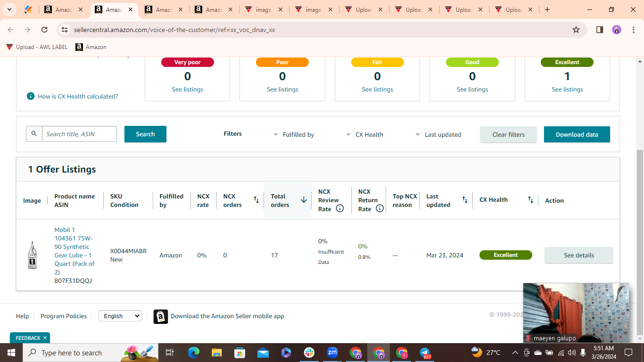644x362 pixels.
Task: Open the Upload - AWL LABEL bookmark
Action: click(x=37, y=47)
